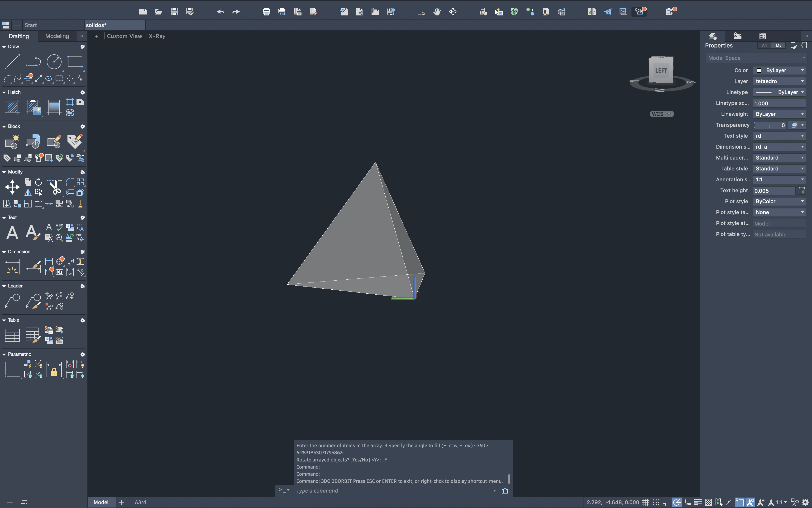
Task: Toggle ortho mode in status bar
Action: (666, 502)
